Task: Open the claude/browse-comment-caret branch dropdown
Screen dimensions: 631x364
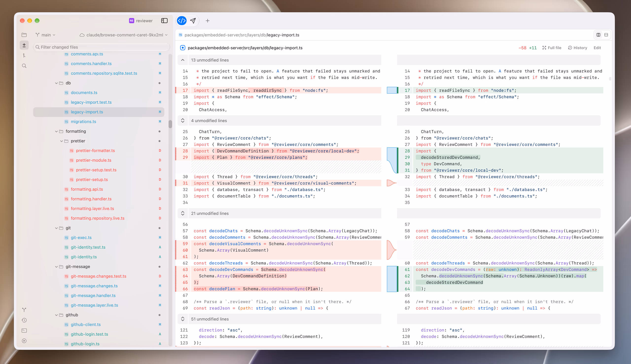Action: [123, 35]
